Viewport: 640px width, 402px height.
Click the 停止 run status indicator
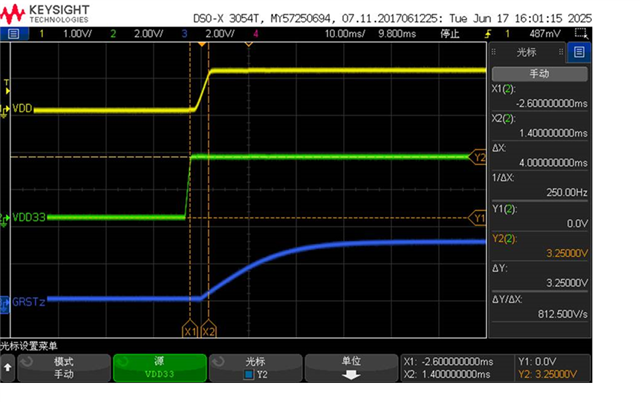click(x=450, y=34)
